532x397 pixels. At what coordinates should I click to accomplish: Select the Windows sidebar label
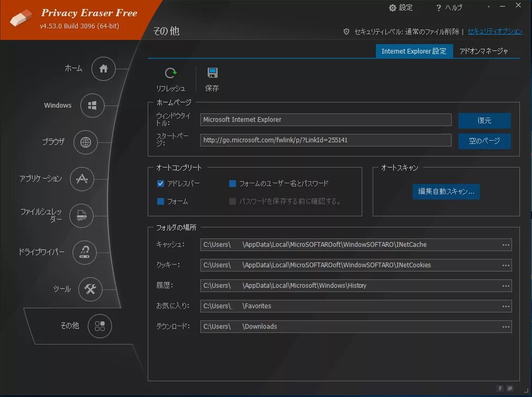58,106
